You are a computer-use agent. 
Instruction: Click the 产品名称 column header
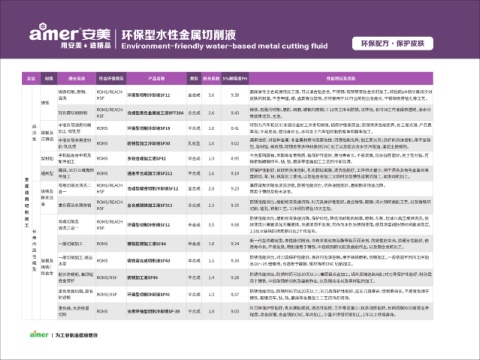156,78
